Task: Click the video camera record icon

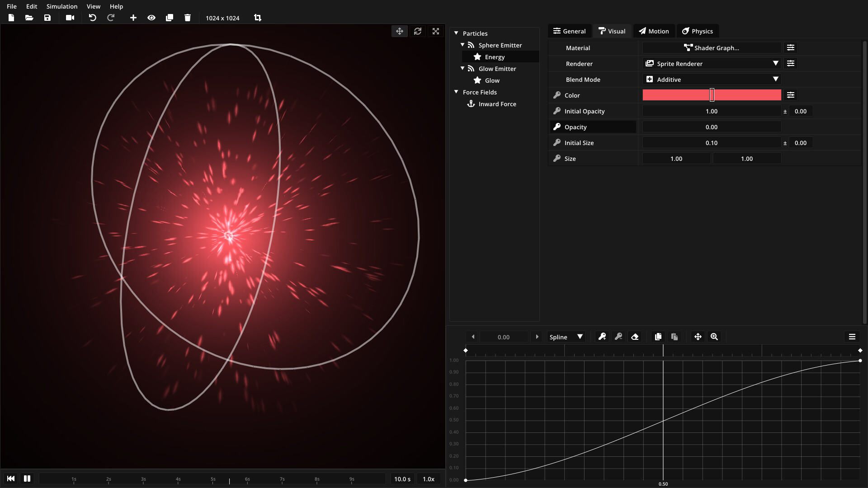Action: click(70, 18)
